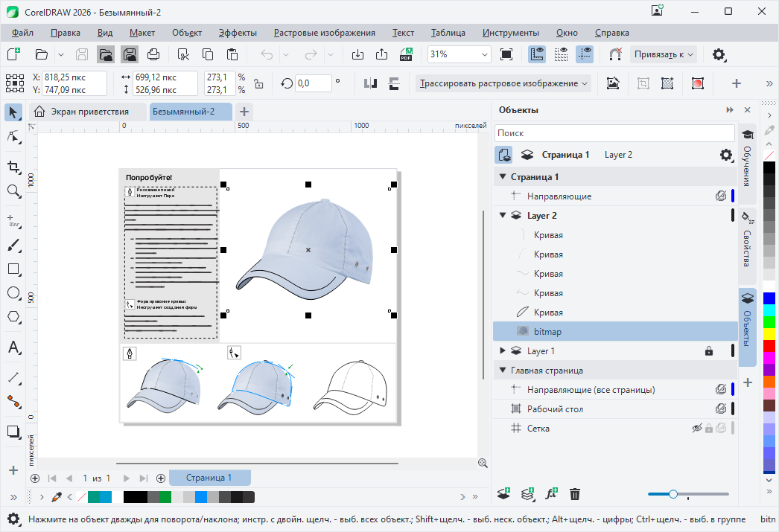
Task: Toggle snapping off magnet icon
Action: (615, 54)
